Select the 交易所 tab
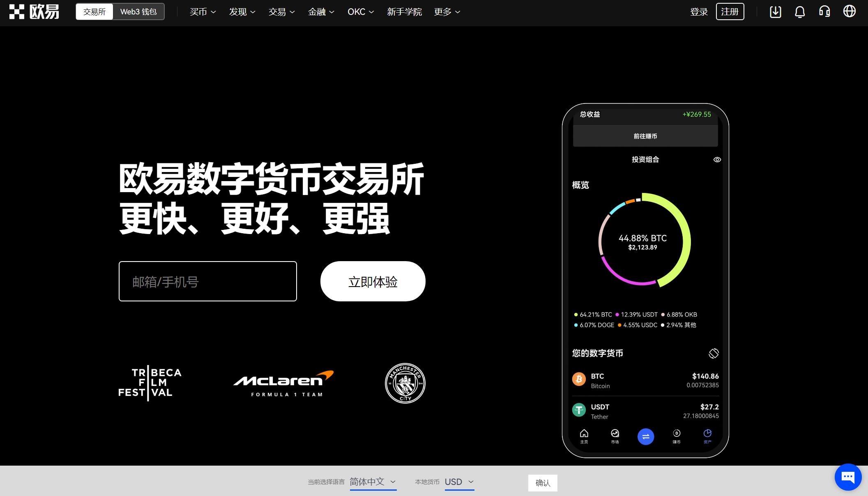868x496 pixels. (x=94, y=11)
